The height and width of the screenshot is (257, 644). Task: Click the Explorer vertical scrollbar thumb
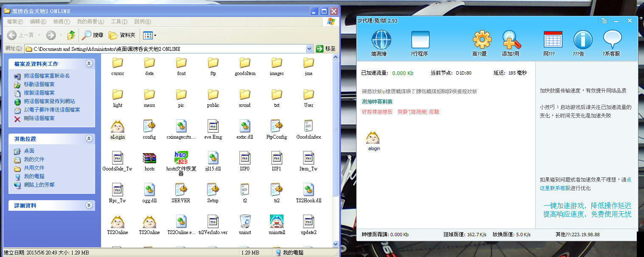tap(336, 129)
